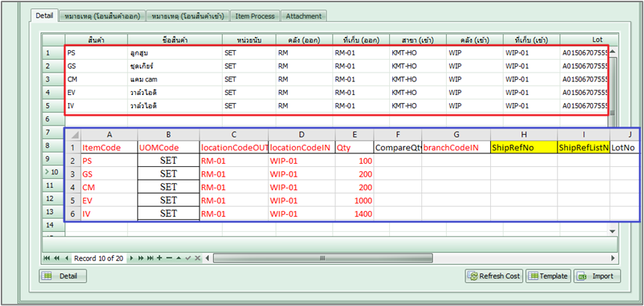Screen dimensions: 644x306
Task: Jump to the previous page of records
Action: click(x=56, y=258)
